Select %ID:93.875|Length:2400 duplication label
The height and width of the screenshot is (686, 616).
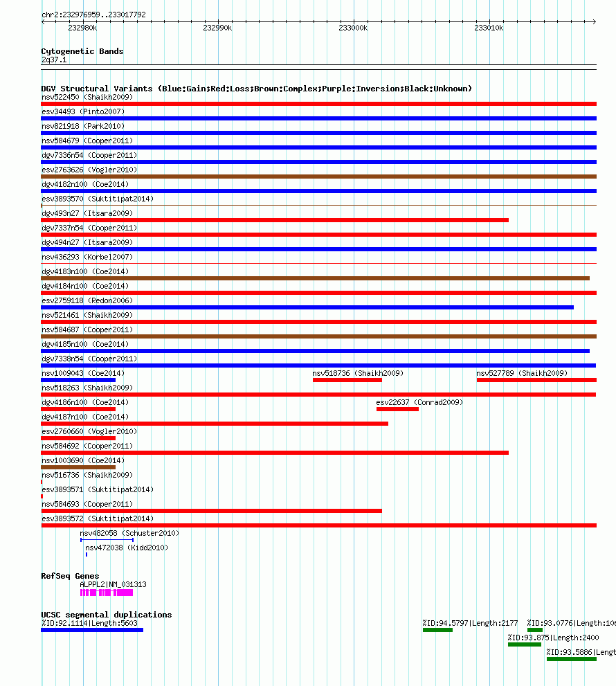(554, 638)
